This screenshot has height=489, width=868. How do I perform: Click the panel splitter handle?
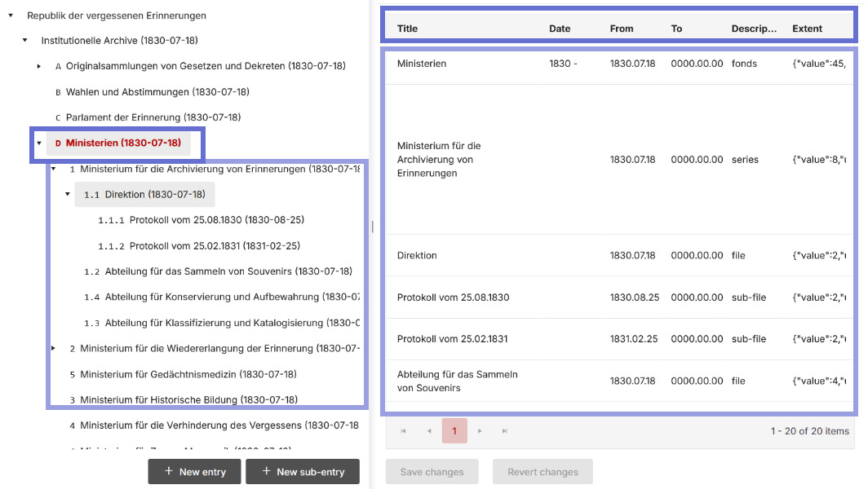tap(372, 227)
